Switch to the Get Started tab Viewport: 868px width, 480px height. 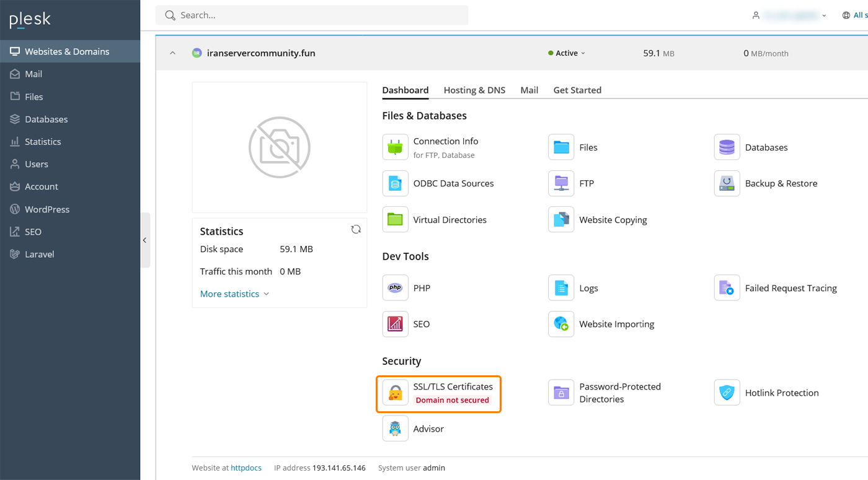point(577,90)
